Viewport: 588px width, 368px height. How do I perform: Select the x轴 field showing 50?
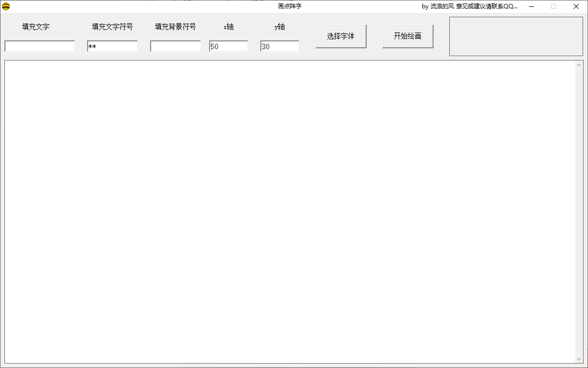[229, 46]
